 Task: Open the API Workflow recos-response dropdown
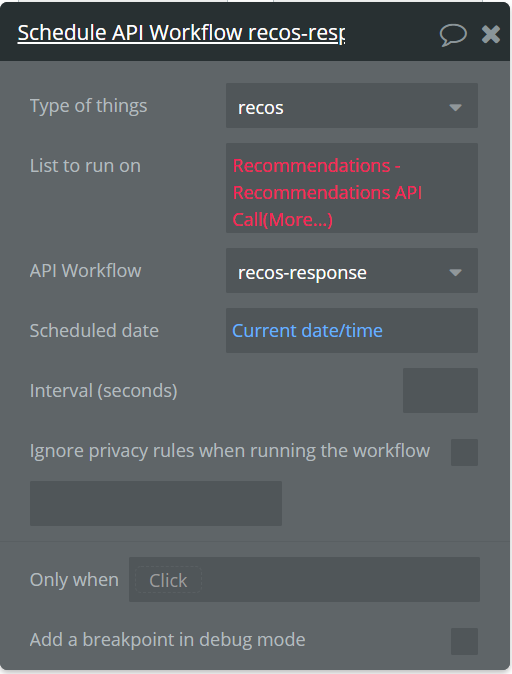(352, 271)
